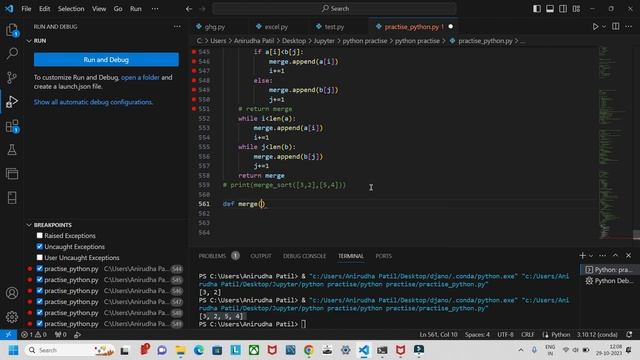Open the run options dropdown arrow
Image resolution: width=640 pixels, height=360 pixels.
pos(604,27)
